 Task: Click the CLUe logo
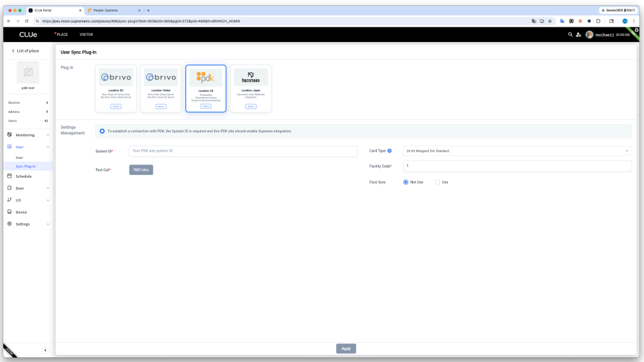[x=28, y=35]
